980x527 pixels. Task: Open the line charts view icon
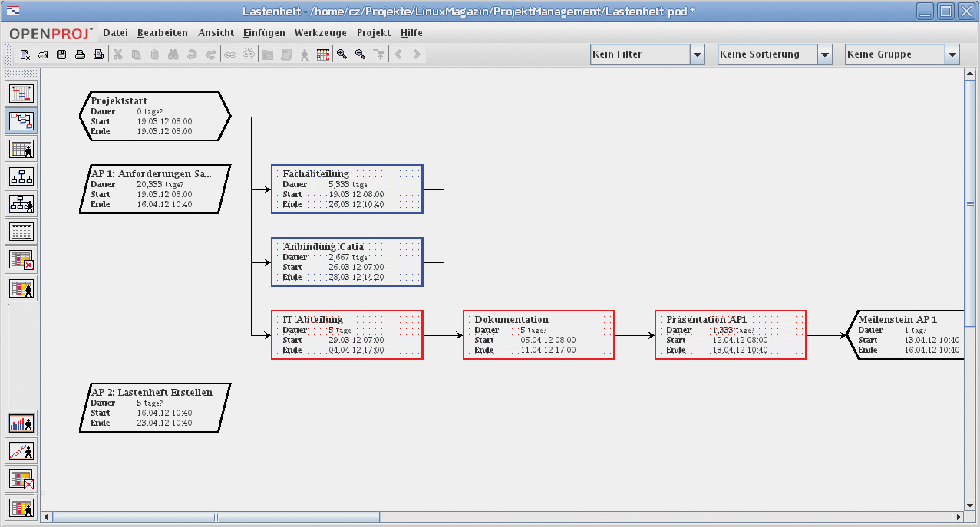(22, 451)
